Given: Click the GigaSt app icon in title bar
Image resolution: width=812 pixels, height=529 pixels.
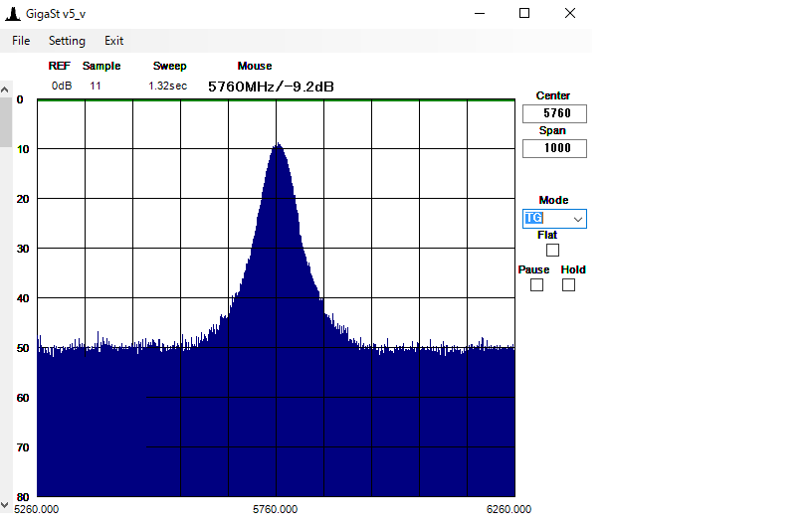Looking at the screenshot, I should 14,14.
